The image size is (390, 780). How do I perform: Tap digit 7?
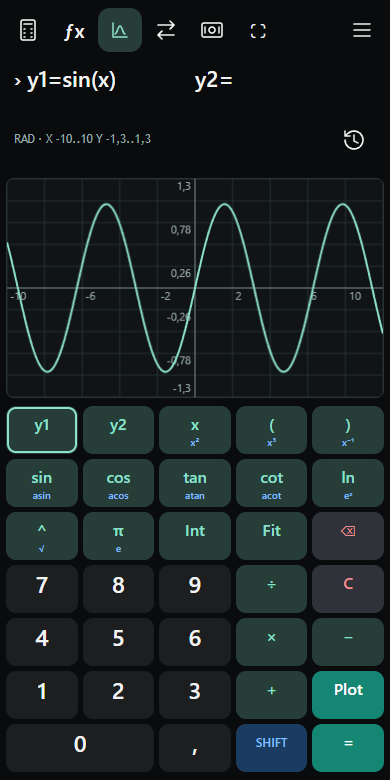point(42,589)
